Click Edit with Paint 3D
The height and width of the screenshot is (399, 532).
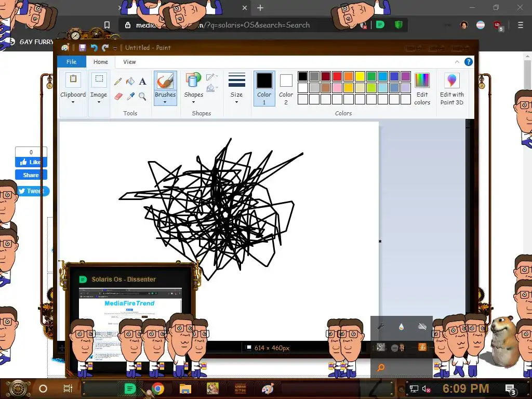(x=451, y=89)
